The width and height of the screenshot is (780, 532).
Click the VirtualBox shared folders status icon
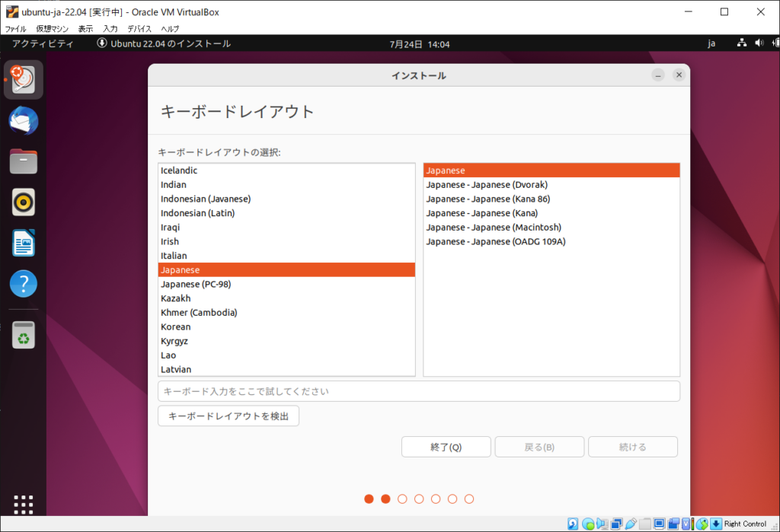(645, 524)
